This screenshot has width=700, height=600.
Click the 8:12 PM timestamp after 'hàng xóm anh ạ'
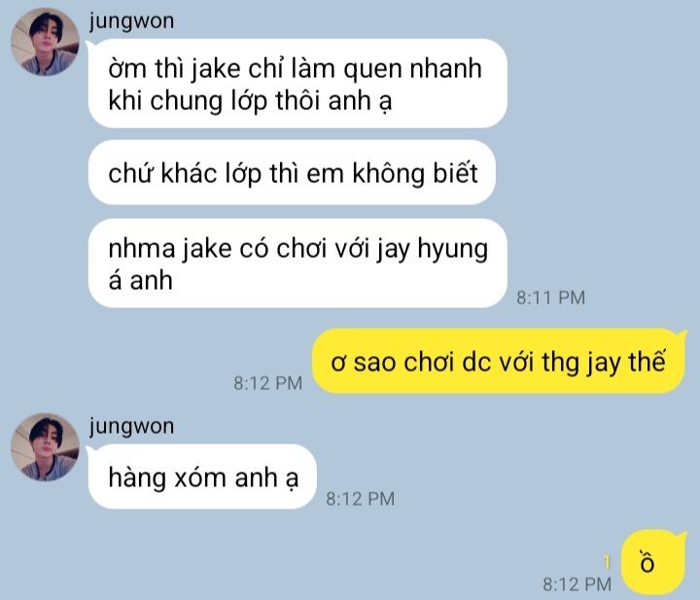[361, 499]
